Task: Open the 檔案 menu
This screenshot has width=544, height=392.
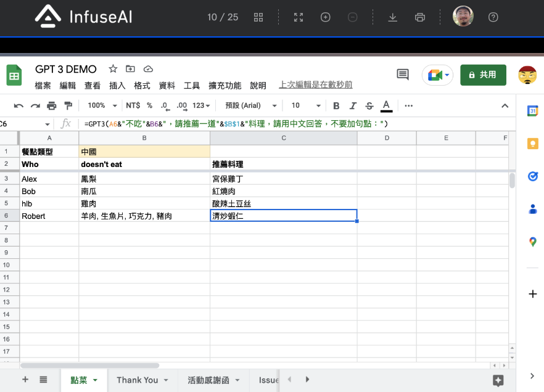Action: pyautogui.click(x=43, y=86)
